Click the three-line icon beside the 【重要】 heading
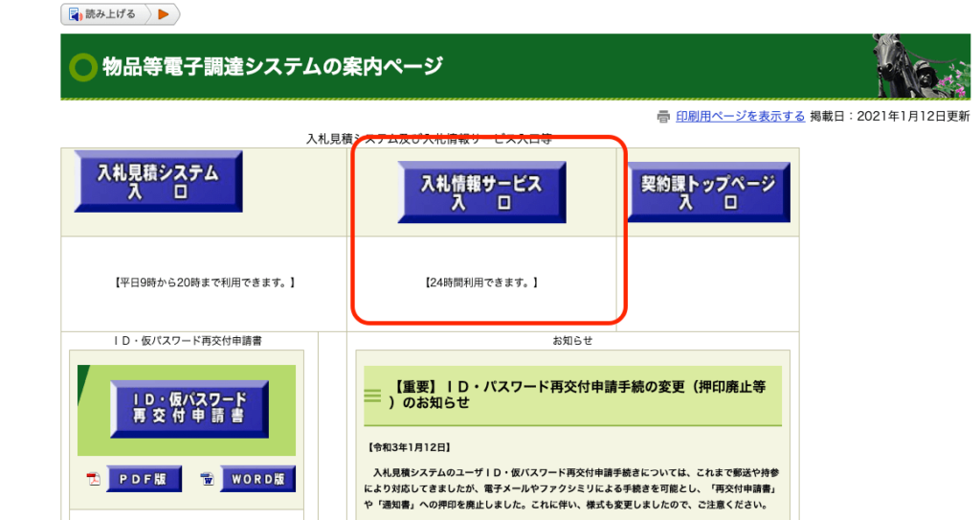The image size is (980, 520). (x=373, y=395)
